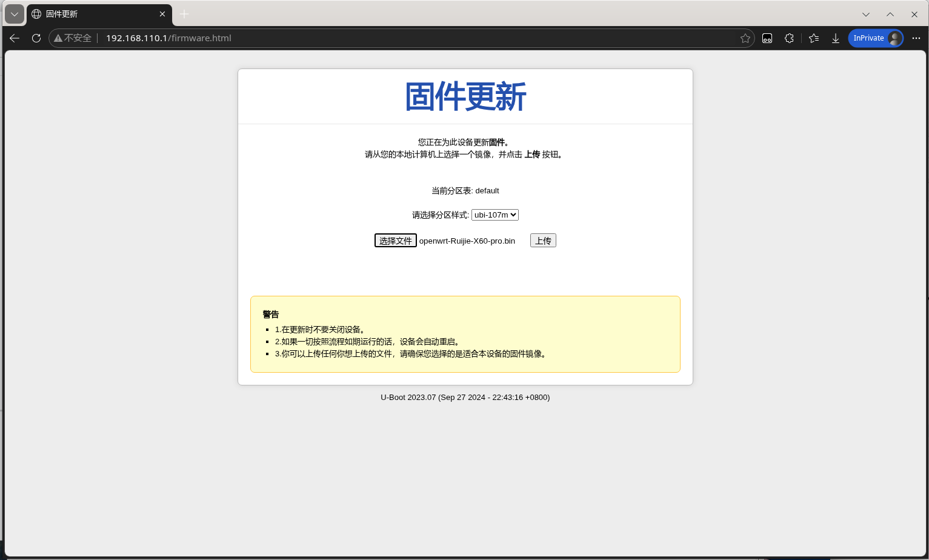Toggle favorite star for current page
The width and height of the screenshot is (929, 560).
745,38
